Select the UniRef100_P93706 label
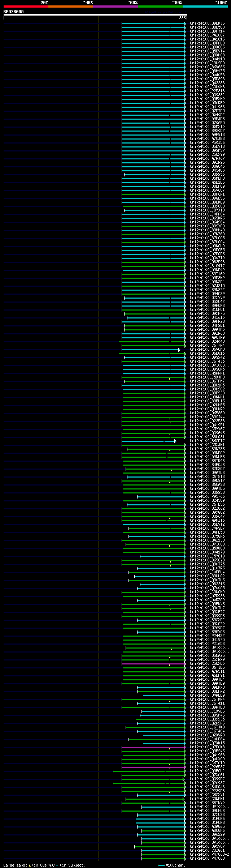This screenshot has width=231, height=868. [x=207, y=496]
